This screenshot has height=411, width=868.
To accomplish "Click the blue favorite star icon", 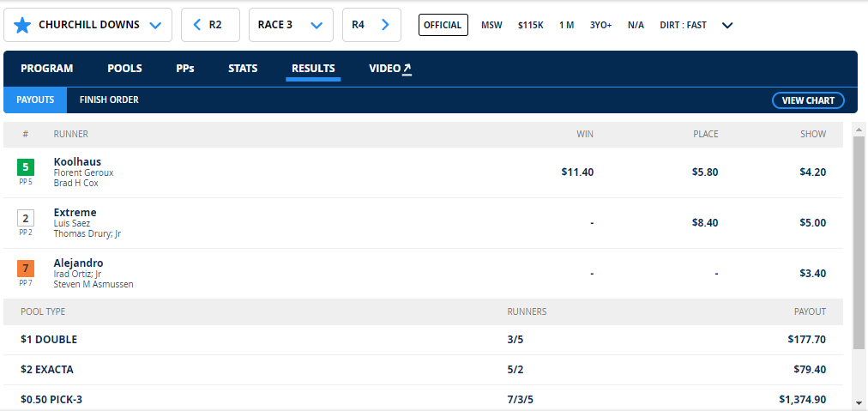I will [22, 25].
